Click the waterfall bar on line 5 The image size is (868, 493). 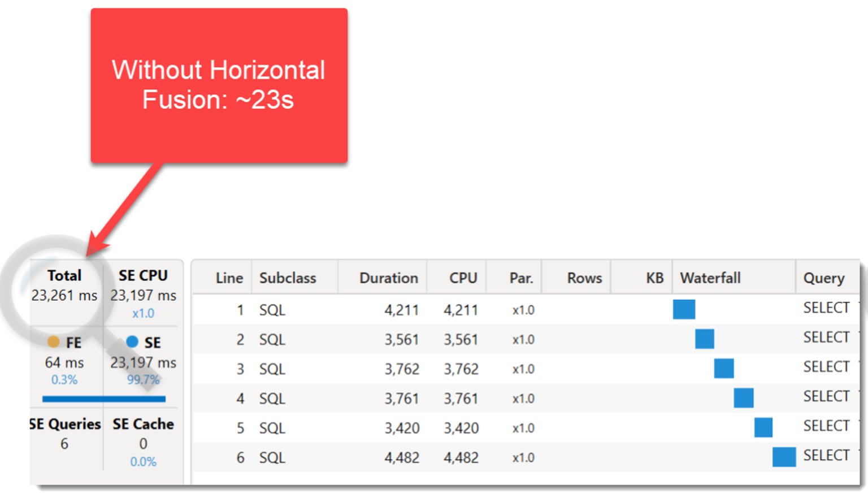763,427
